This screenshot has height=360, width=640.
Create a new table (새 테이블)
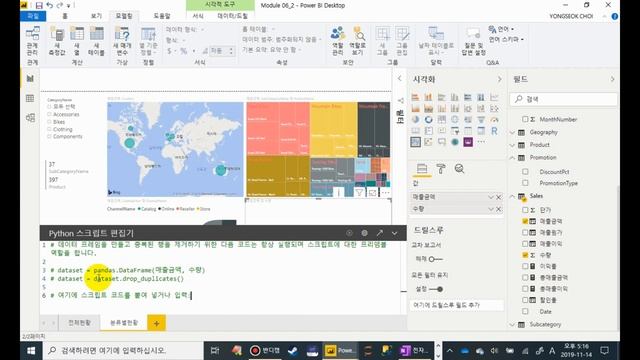(96, 41)
